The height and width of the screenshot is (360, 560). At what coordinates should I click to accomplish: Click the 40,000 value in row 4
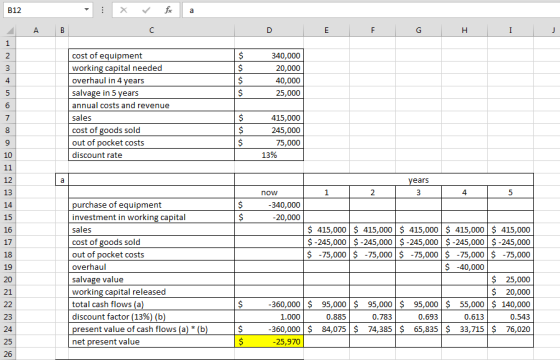(269, 80)
